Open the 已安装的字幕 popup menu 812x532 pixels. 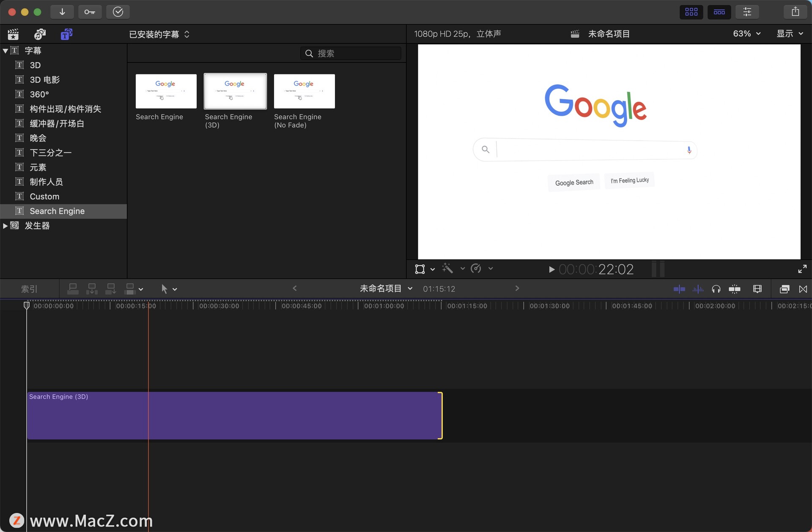click(x=159, y=34)
